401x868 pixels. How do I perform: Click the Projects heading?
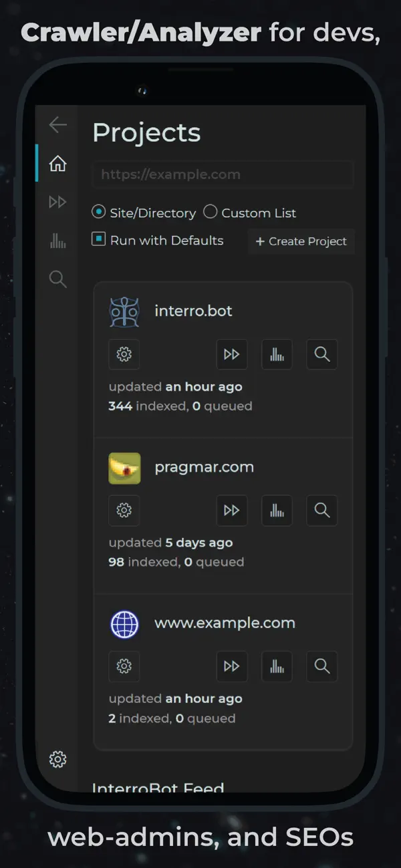[x=146, y=132]
